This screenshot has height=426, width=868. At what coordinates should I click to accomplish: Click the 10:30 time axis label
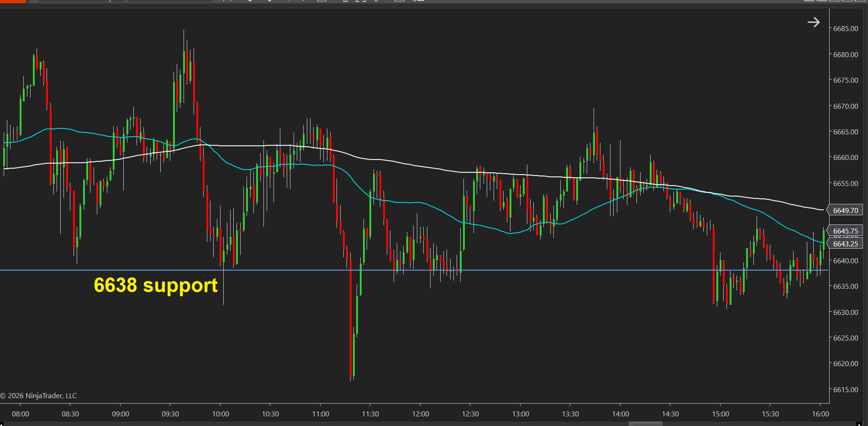pyautogui.click(x=270, y=414)
